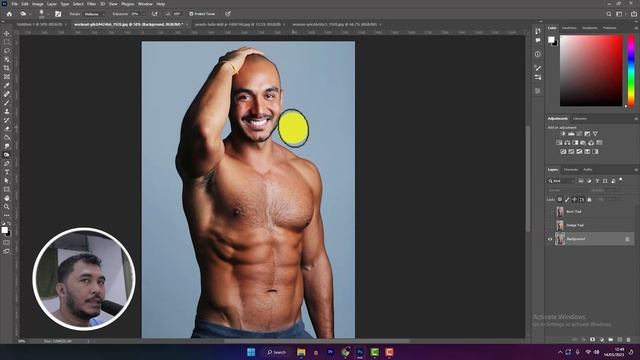Switch to the Libraries tab
The height and width of the screenshot is (360, 640).
pyautogui.click(x=580, y=119)
